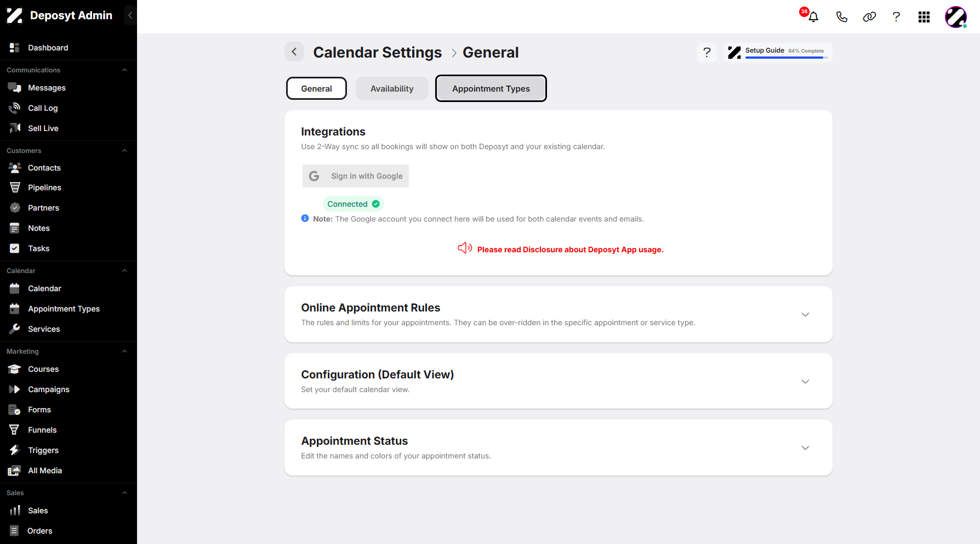
Task: Collapse the Marketing sidebar group
Action: pyautogui.click(x=124, y=352)
